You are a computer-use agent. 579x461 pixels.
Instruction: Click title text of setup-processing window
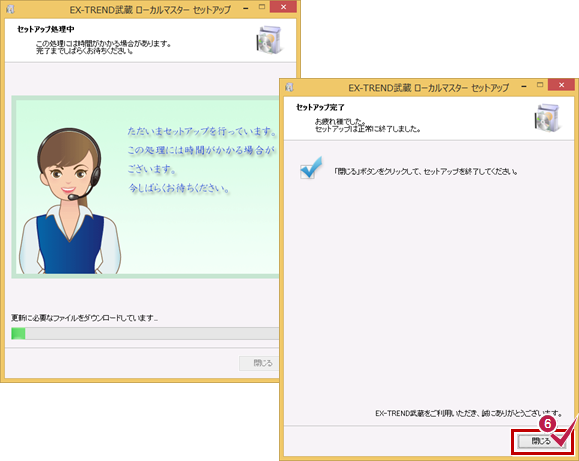[x=150, y=10]
